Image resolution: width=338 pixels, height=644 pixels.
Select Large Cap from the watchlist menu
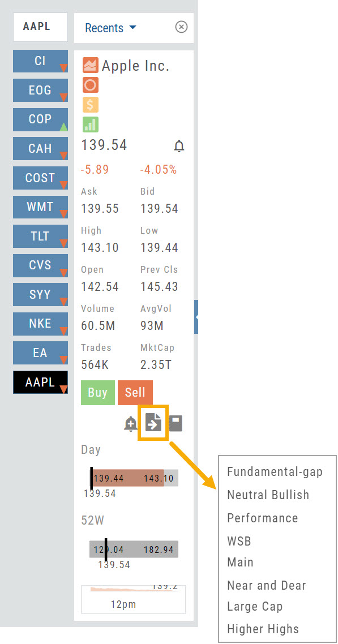coord(255,606)
